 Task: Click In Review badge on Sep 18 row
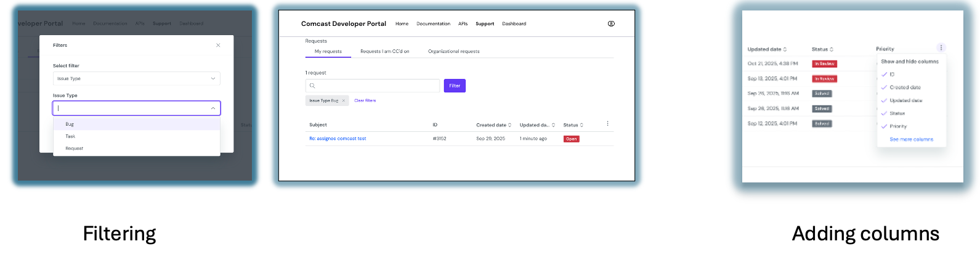point(824,79)
